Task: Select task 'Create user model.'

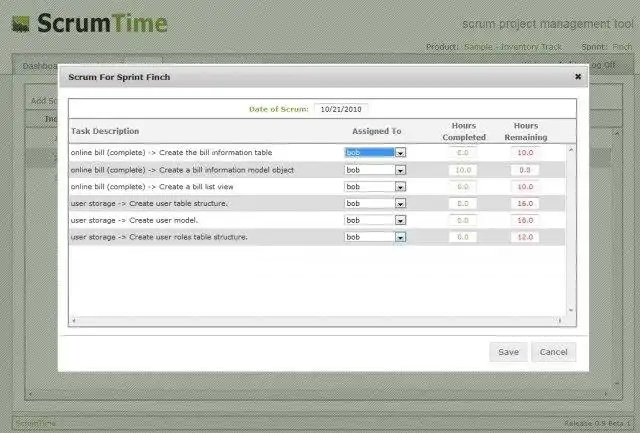Action: click(x=134, y=220)
